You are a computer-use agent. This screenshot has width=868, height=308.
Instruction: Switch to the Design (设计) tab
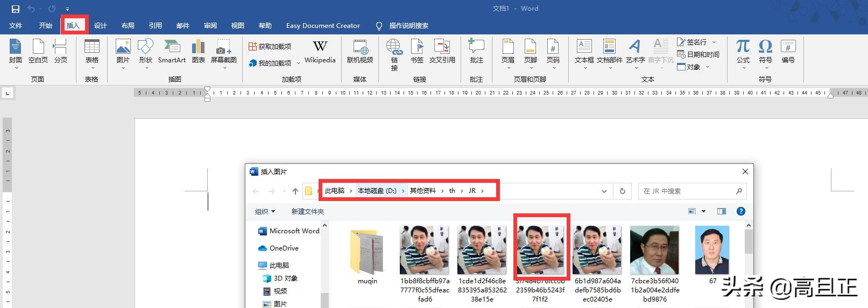coord(101,25)
